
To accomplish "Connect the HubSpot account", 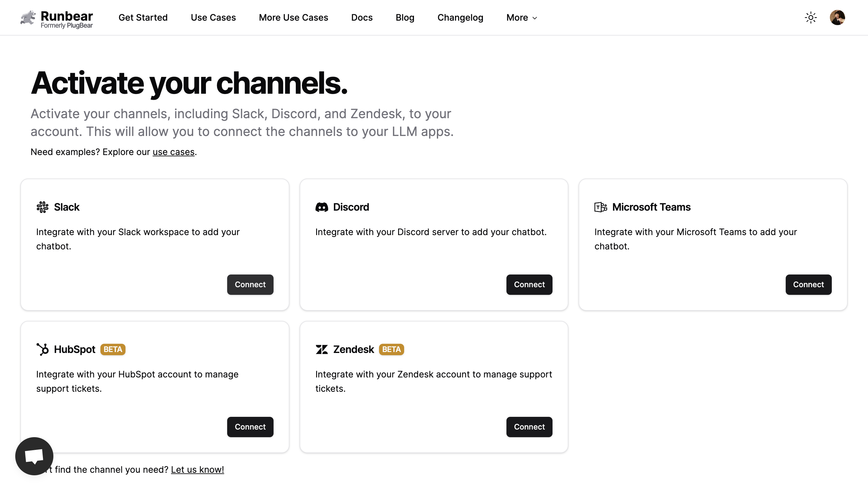I will pos(250,427).
